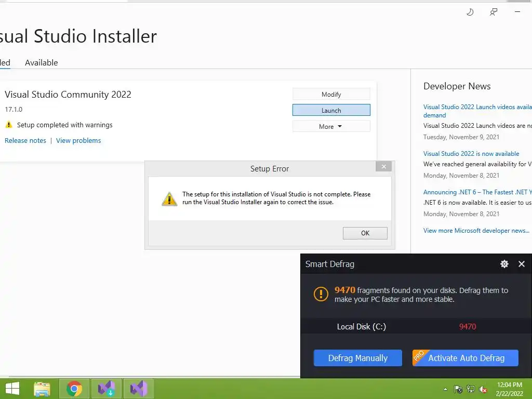Open the feedback icon in title bar
This screenshot has height=399, width=532.
click(494, 12)
